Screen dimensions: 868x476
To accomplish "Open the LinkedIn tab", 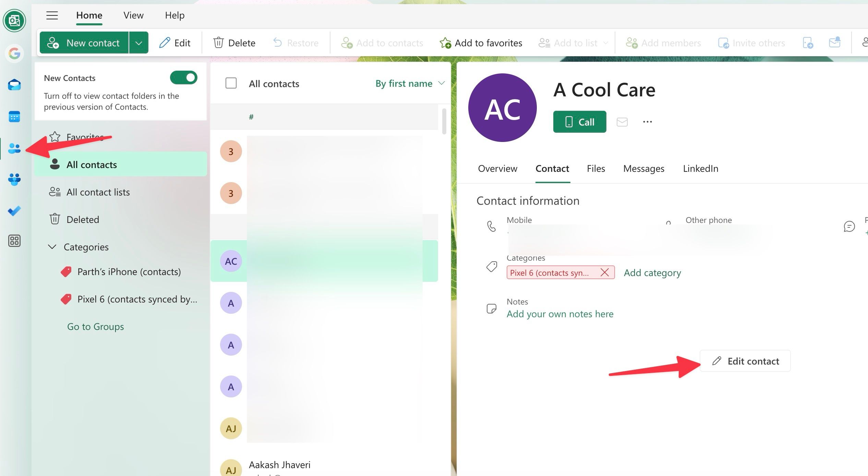I will tap(700, 169).
